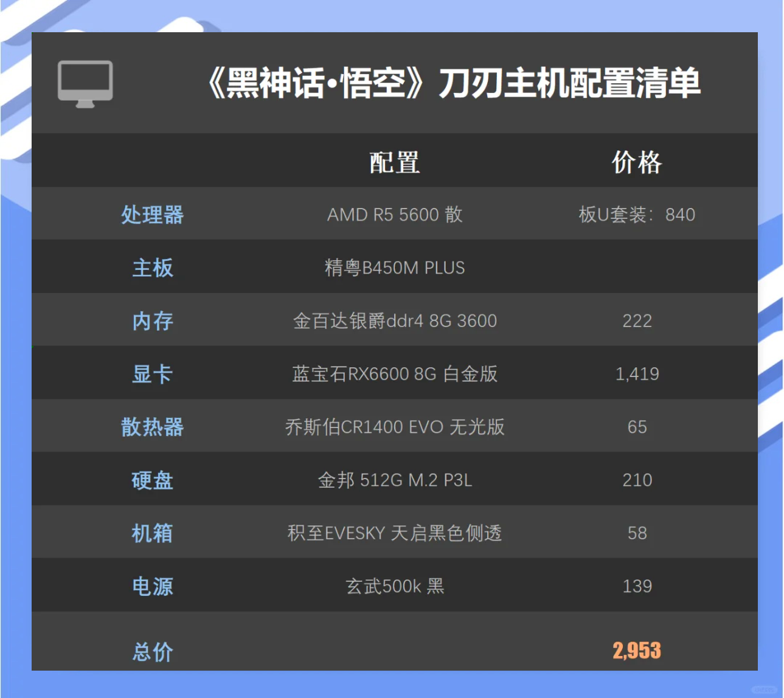
Task: Select 积至EVESKY 天启黑色侧透 cell
Action: pos(395,533)
